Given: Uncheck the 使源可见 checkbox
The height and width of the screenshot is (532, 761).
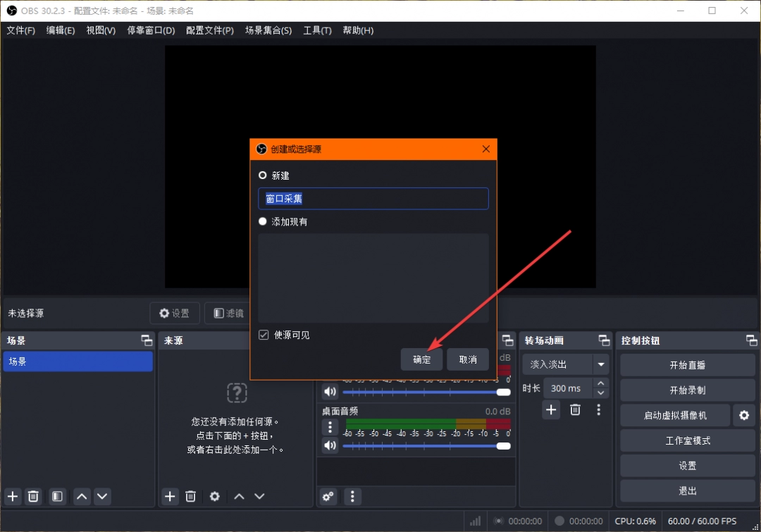Looking at the screenshot, I should click(263, 335).
